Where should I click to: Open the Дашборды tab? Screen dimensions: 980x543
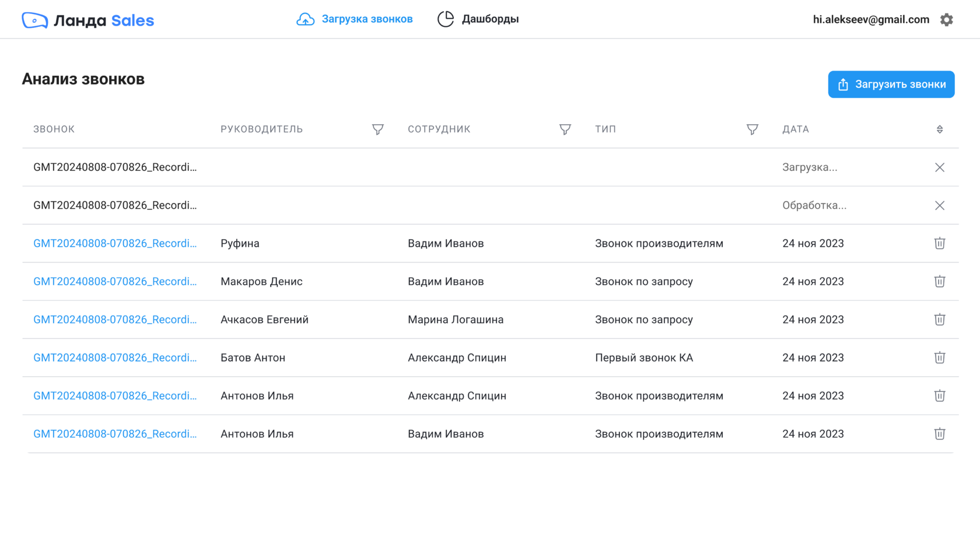coord(478,19)
